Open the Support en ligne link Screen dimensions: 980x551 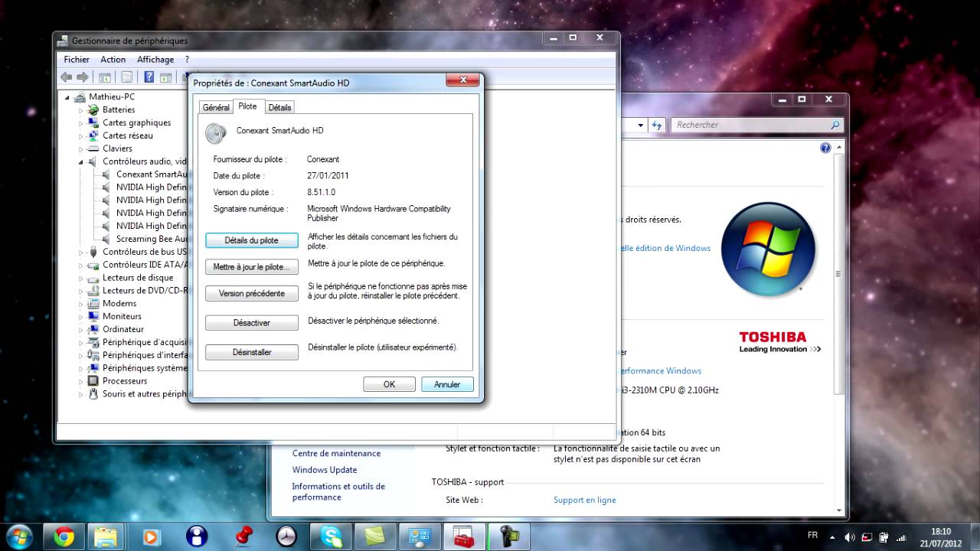585,500
